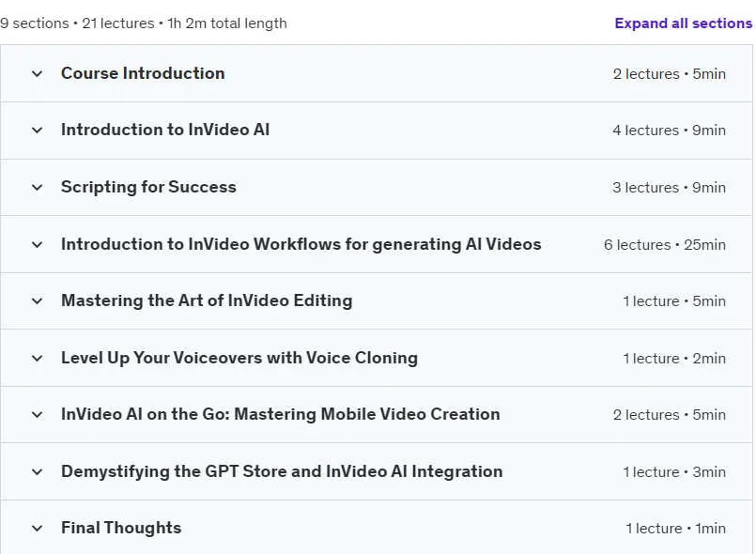Expand the Introduction to InVideo AI chevron
This screenshot has width=756, height=554.
coord(38,131)
